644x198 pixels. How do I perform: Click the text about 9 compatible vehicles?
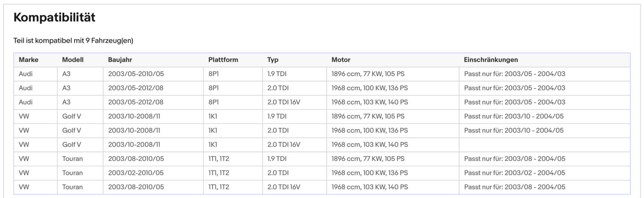[73, 41]
